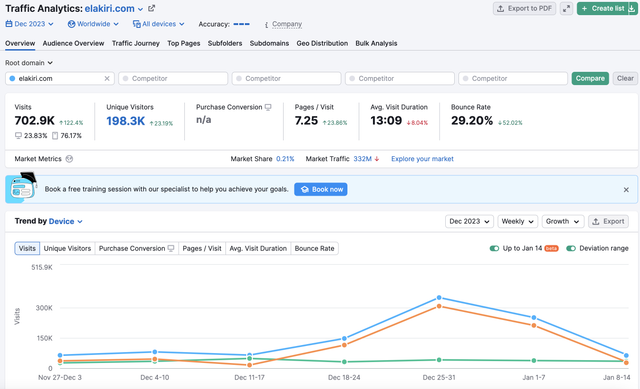Click the download icon beside Create list

click(632, 9)
